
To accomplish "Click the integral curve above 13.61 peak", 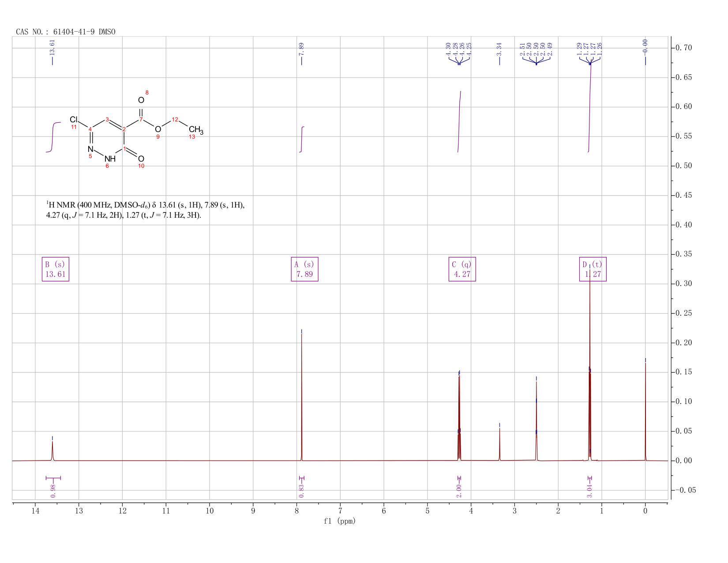I will [53, 137].
